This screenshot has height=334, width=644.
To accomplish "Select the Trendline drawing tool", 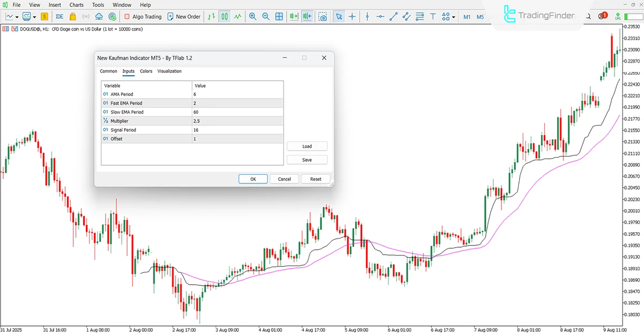I will [393, 17].
